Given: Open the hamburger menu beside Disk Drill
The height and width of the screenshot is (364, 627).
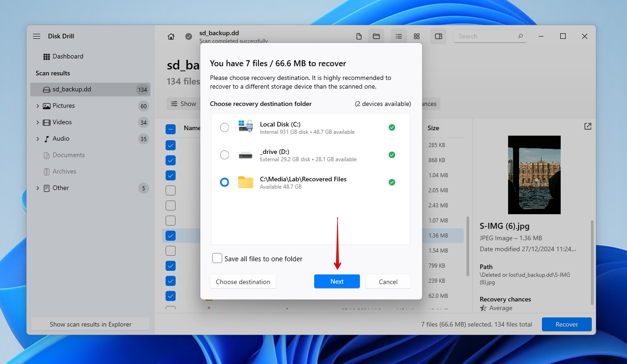Looking at the screenshot, I should 36,36.
